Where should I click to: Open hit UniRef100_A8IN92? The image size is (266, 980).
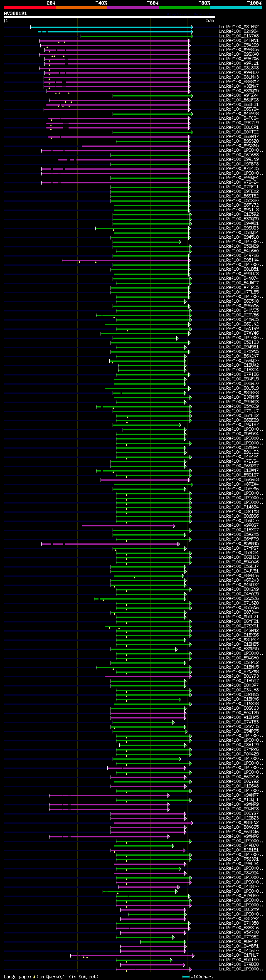239,27
